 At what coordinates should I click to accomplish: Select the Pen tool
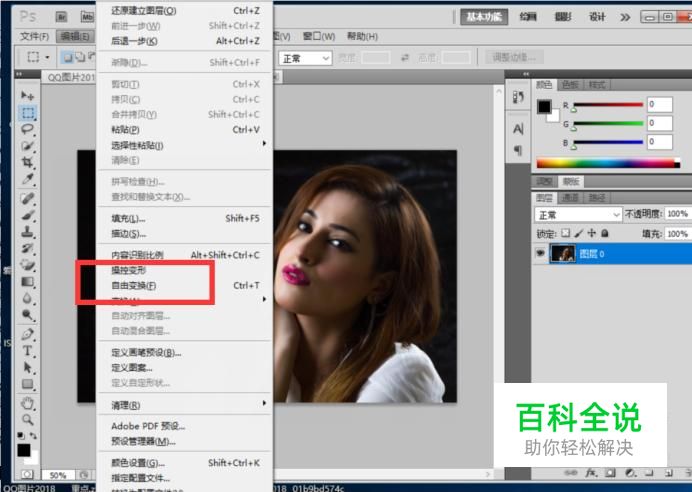coord(27,334)
